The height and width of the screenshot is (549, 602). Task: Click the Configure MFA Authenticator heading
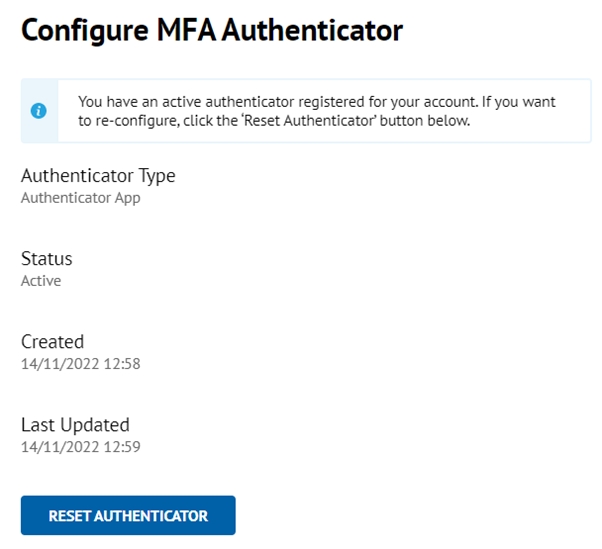(211, 30)
